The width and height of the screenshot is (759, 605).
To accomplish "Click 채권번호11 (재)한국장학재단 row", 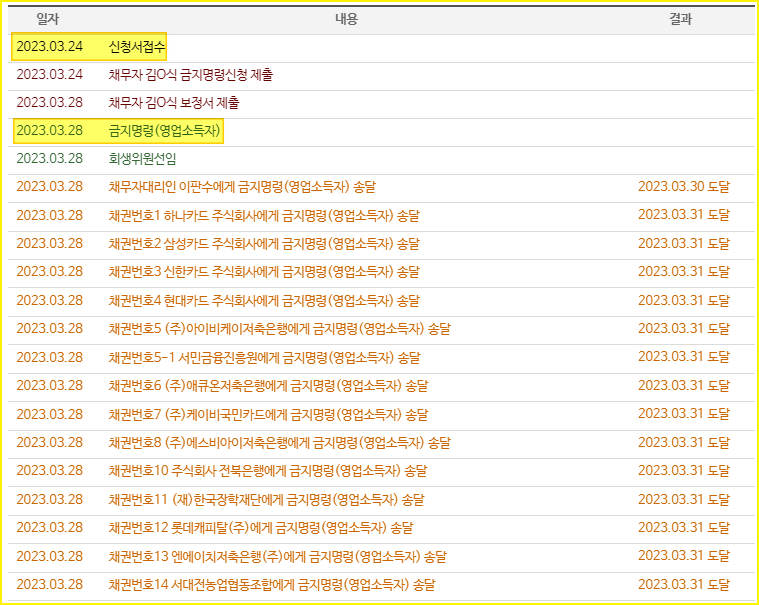I will point(381,500).
